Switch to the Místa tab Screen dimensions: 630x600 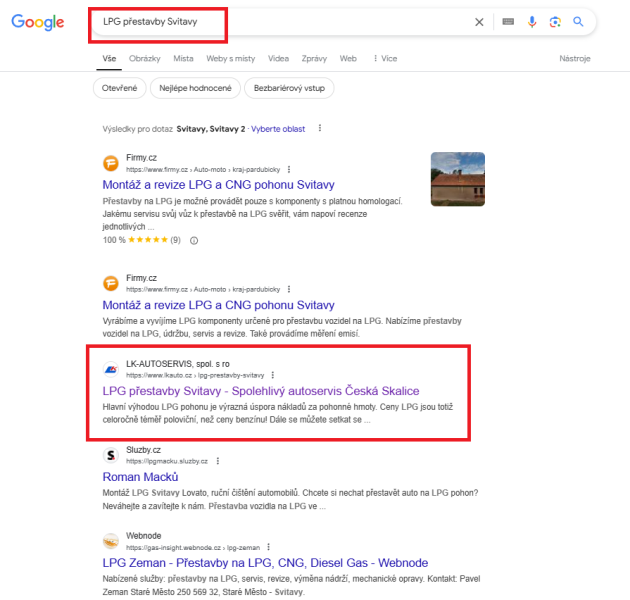(183, 59)
